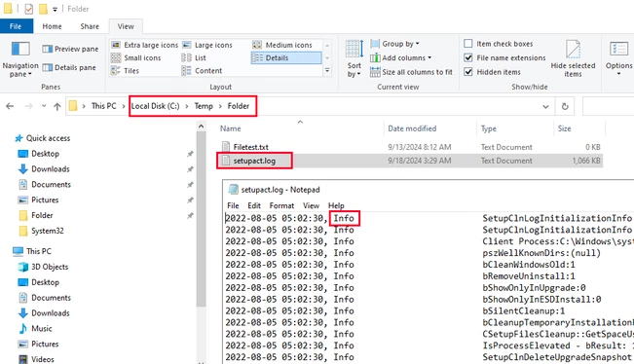Select Medium icons layout

pyautogui.click(x=282, y=45)
